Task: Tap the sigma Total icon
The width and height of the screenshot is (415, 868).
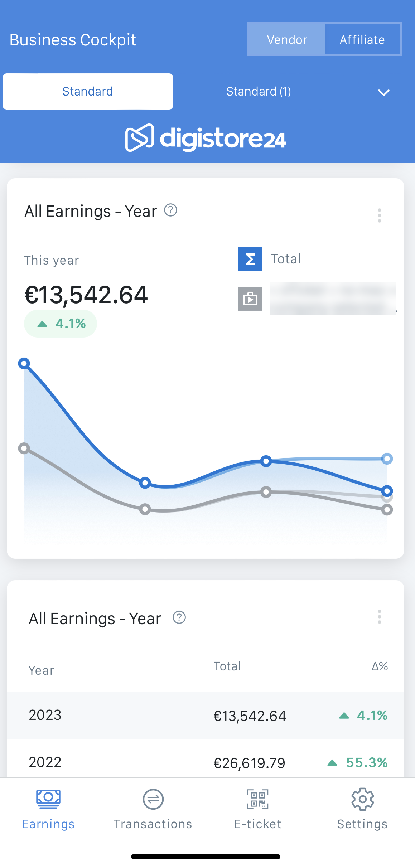Action: coord(250,259)
